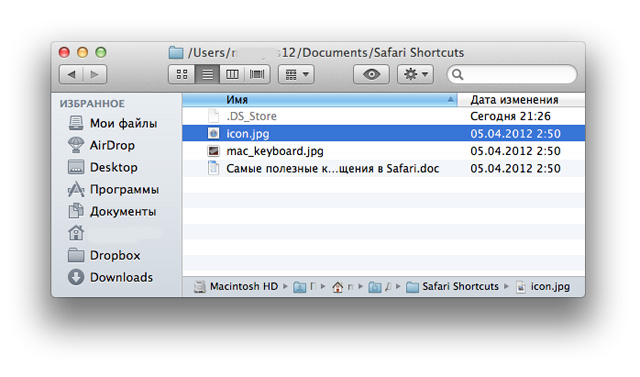Close the Finder window with red button
Screen dimensions: 640x377
click(64, 52)
